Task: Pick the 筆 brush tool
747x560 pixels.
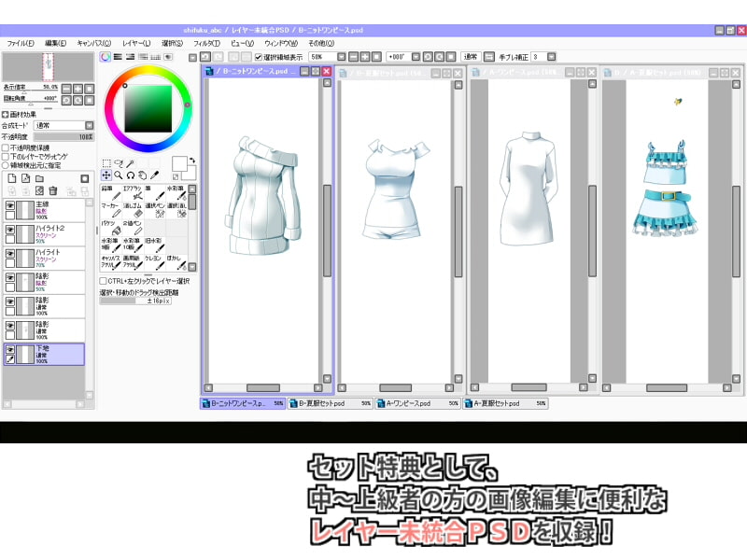Action: coord(154,193)
